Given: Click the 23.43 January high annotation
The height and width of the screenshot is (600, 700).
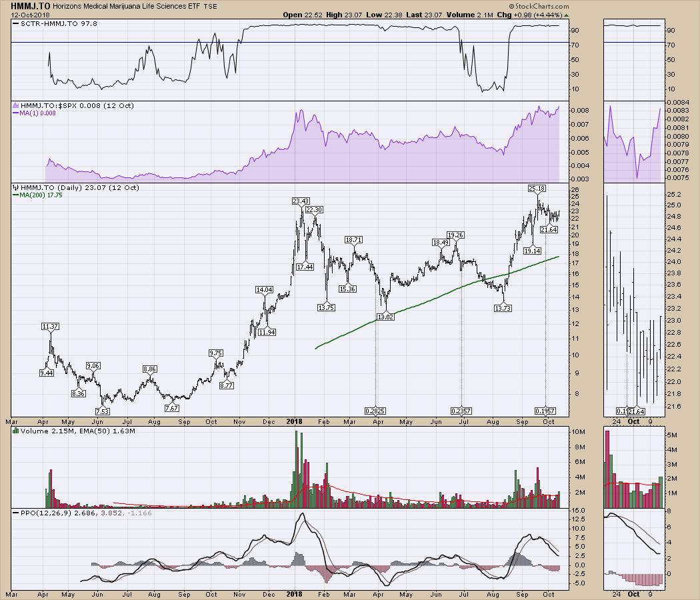Looking at the screenshot, I should tap(301, 201).
